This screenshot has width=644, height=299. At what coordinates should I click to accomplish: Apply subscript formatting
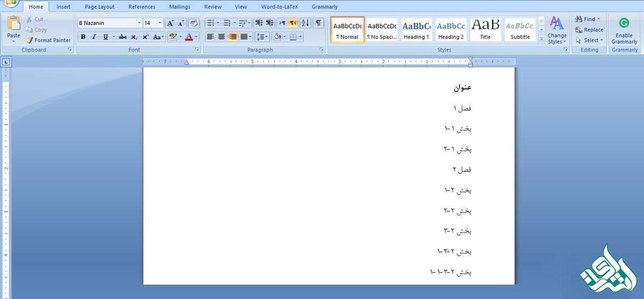point(134,37)
